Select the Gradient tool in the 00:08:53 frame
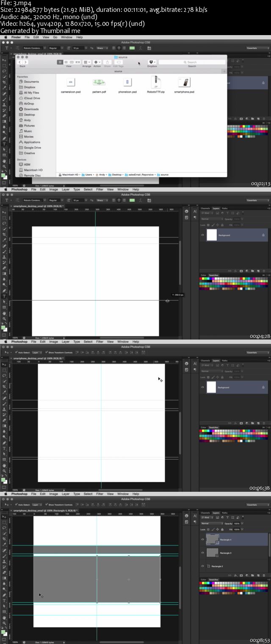The height and width of the screenshot is (644, 271). [4, 578]
